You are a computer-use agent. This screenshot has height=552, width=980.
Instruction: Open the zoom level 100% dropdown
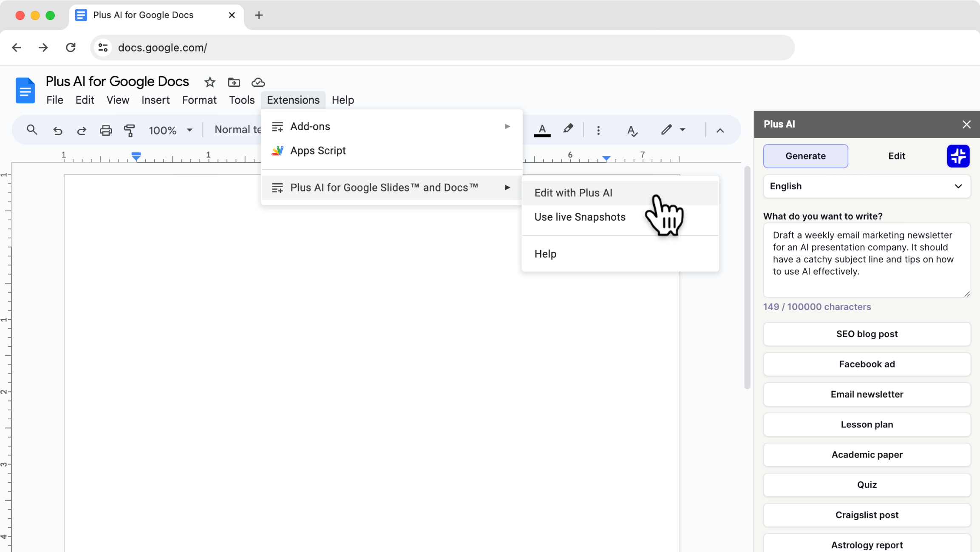point(170,130)
